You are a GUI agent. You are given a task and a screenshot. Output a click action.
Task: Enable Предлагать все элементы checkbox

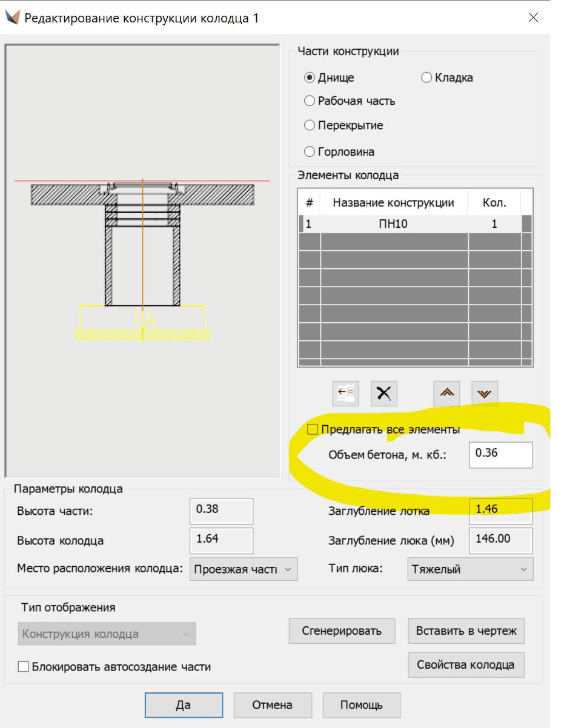point(313,429)
